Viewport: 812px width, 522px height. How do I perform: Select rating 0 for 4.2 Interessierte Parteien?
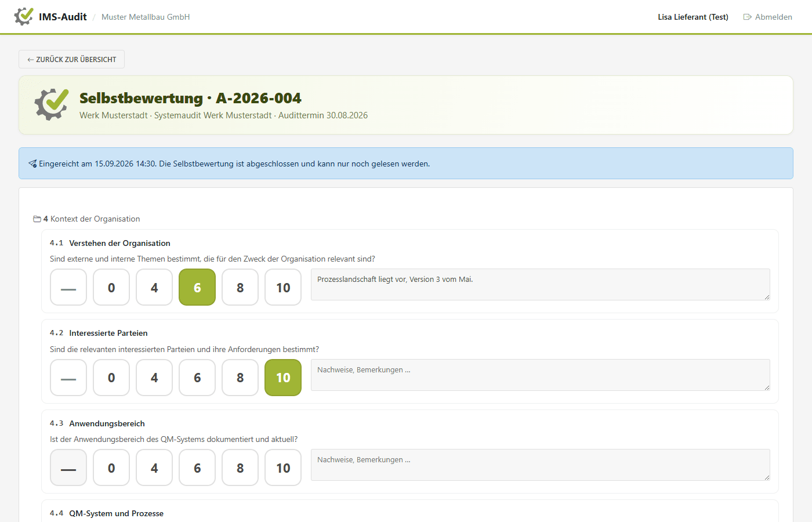click(111, 378)
